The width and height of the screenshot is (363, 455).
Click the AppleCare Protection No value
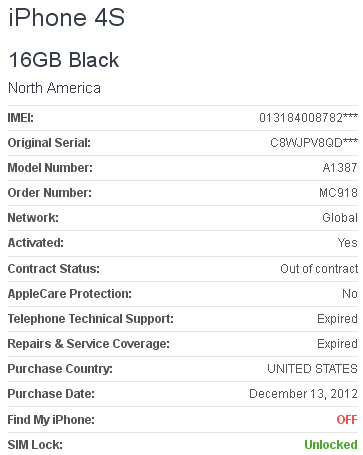[x=350, y=294]
